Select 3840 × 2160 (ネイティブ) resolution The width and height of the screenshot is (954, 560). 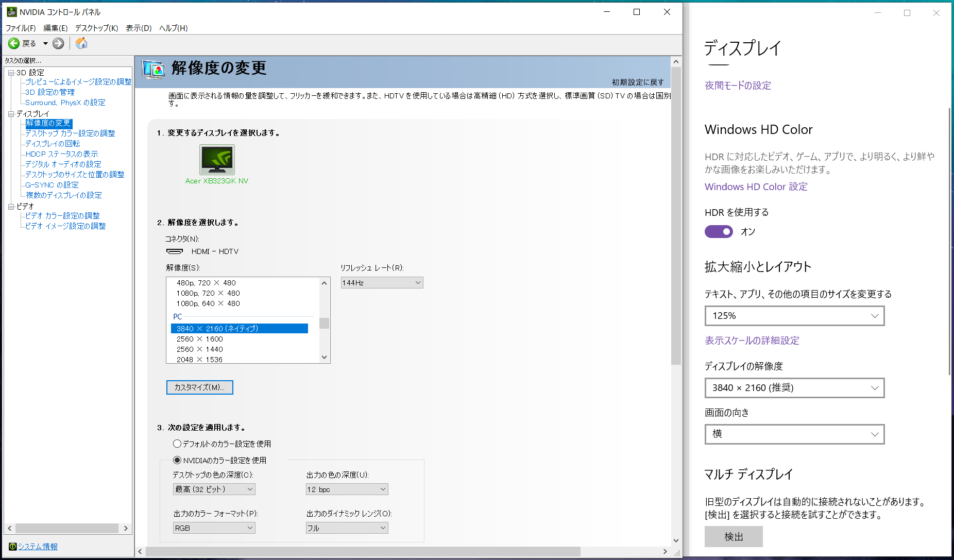(240, 329)
